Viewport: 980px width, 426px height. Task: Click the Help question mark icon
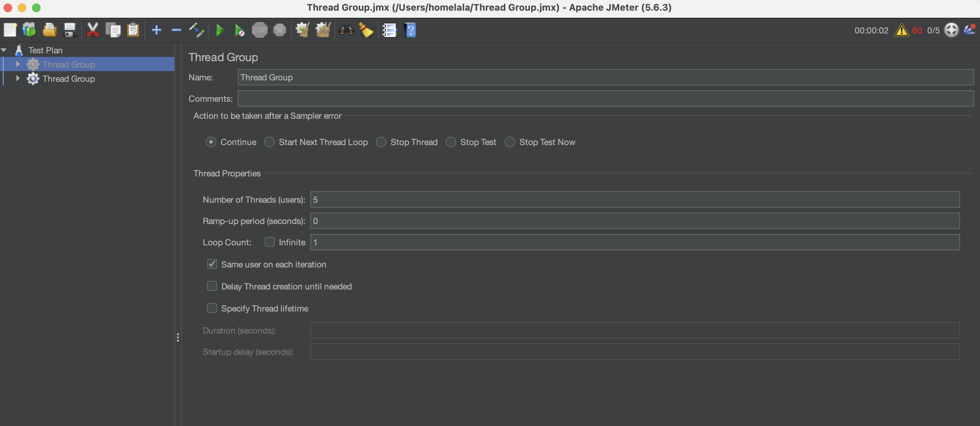(410, 30)
